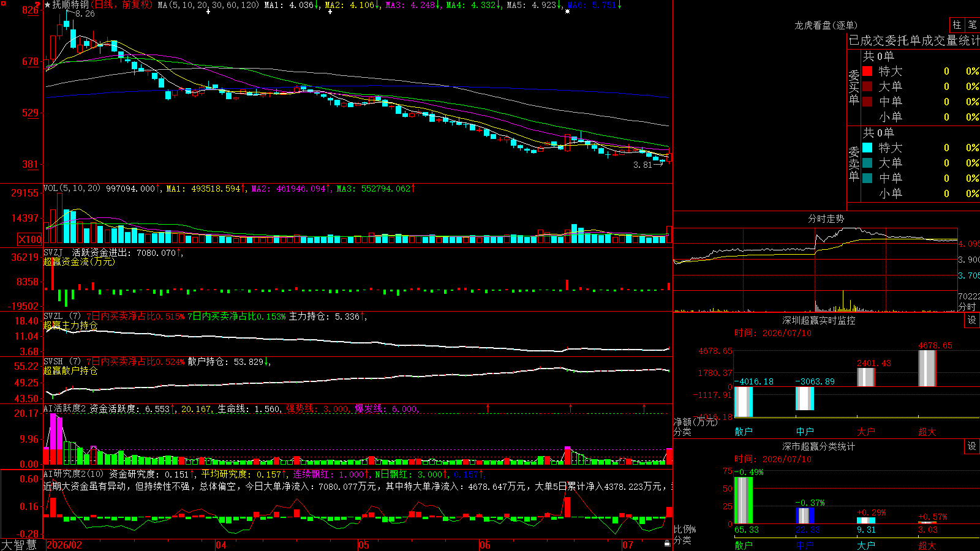980x551 pixels.
Task: Click the X100 volume scale box
Action: point(29,239)
